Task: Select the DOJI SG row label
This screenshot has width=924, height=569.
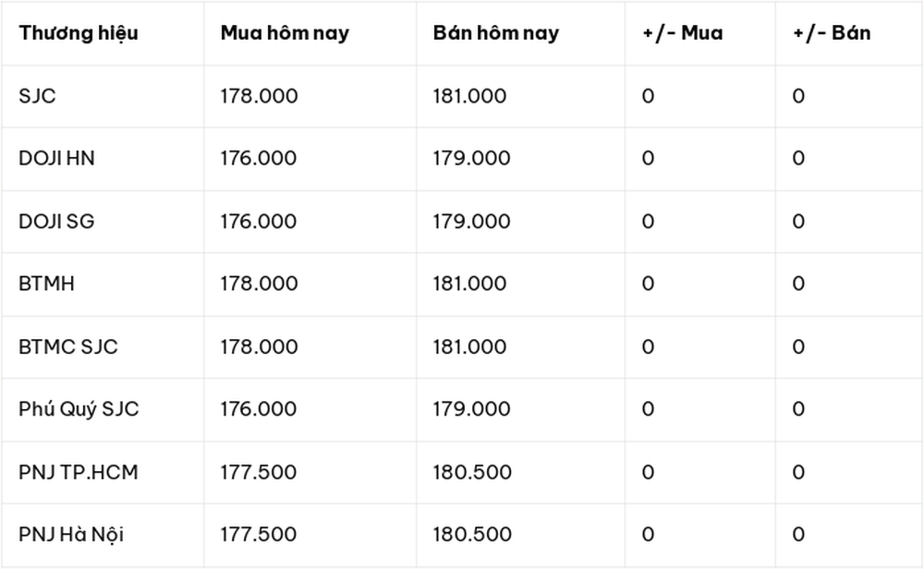Action: (x=56, y=222)
